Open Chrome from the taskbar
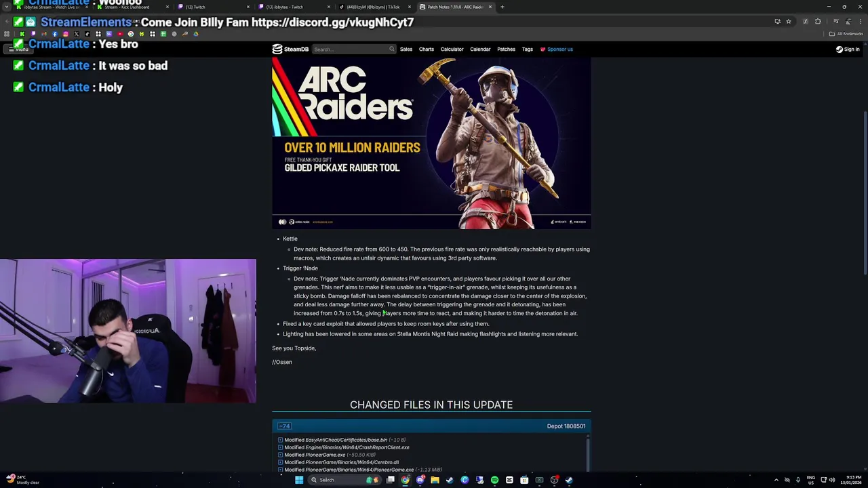 (406, 480)
